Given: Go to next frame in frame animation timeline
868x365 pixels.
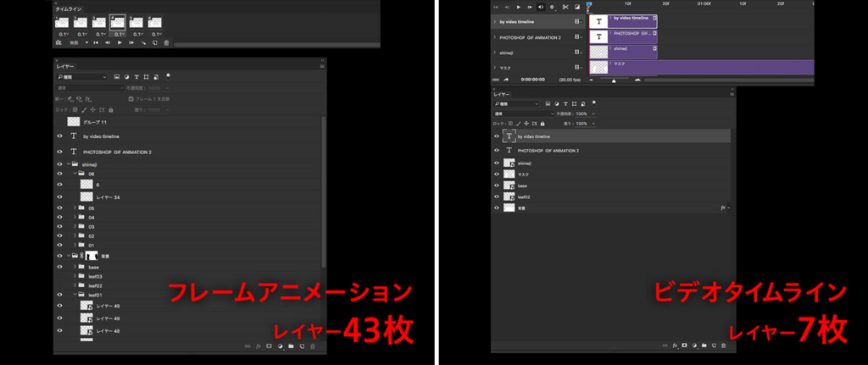Looking at the screenshot, I should click(x=131, y=42).
